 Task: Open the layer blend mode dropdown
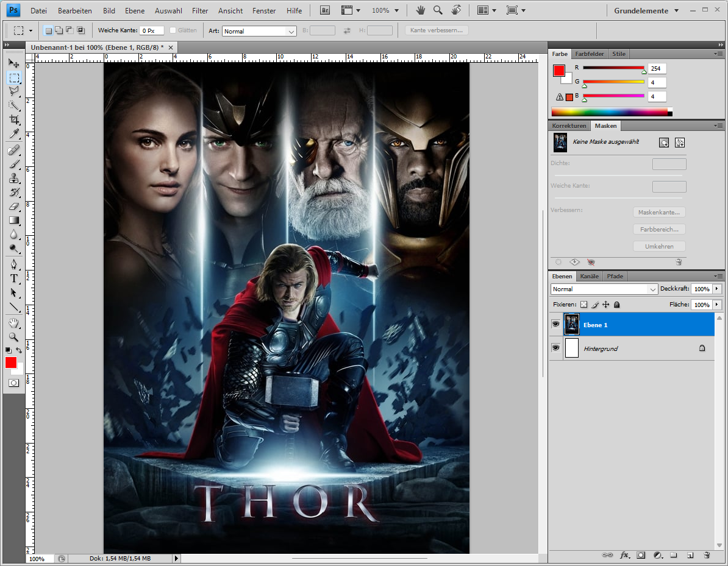[x=604, y=289]
